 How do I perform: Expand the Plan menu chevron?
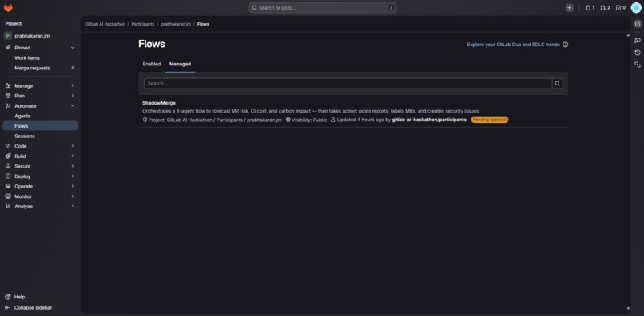point(72,96)
